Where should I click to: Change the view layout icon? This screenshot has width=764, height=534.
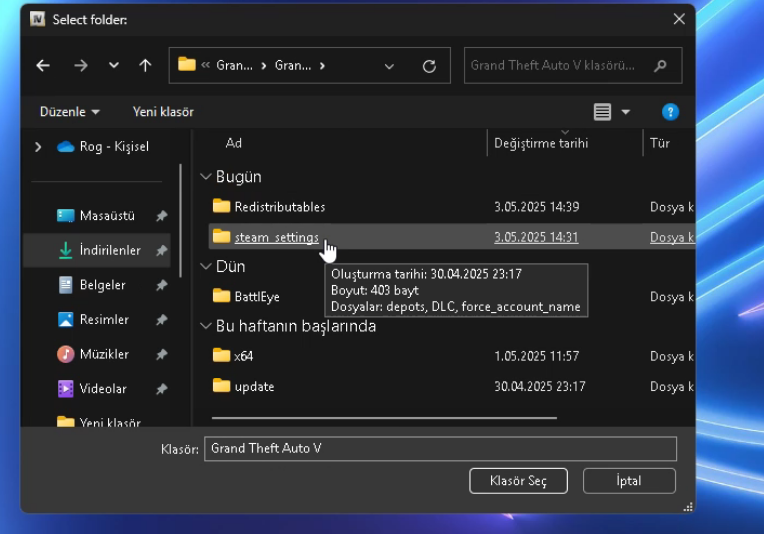coord(602,112)
